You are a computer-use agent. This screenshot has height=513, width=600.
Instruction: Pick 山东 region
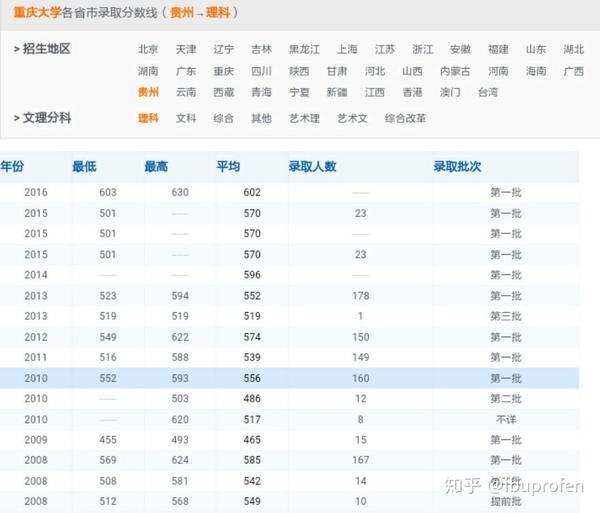(x=536, y=49)
